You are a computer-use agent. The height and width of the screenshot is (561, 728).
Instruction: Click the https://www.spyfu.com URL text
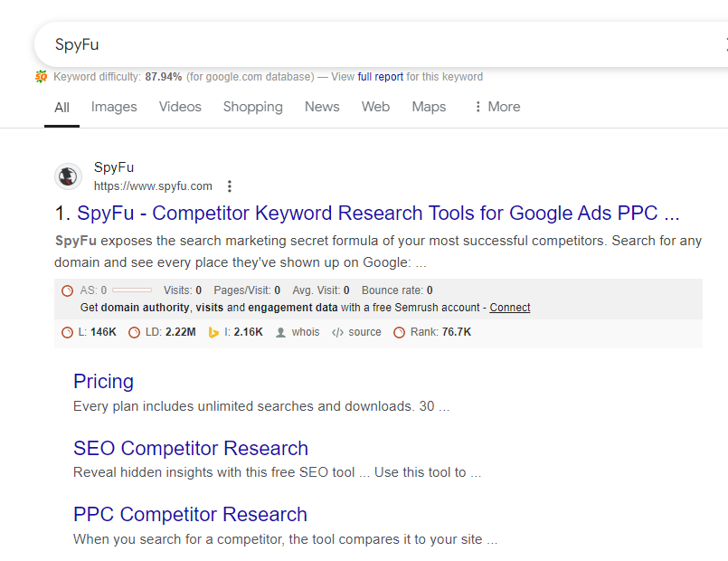[x=153, y=186]
